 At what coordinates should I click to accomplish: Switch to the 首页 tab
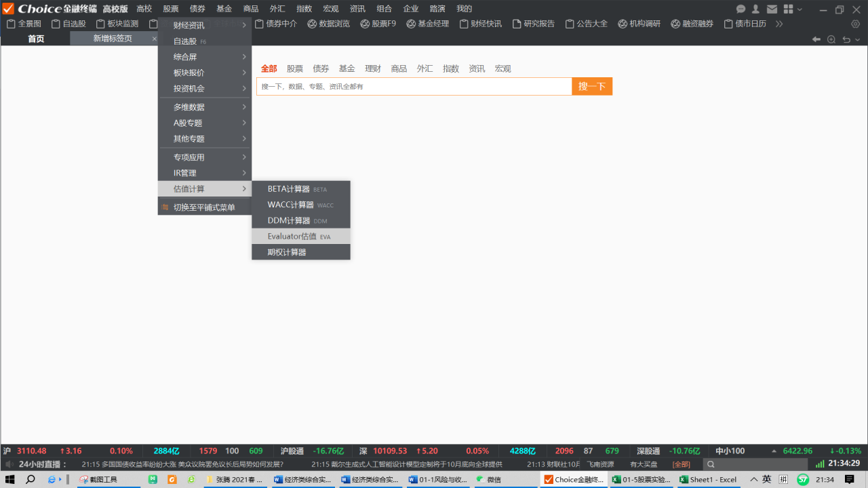pos(36,39)
